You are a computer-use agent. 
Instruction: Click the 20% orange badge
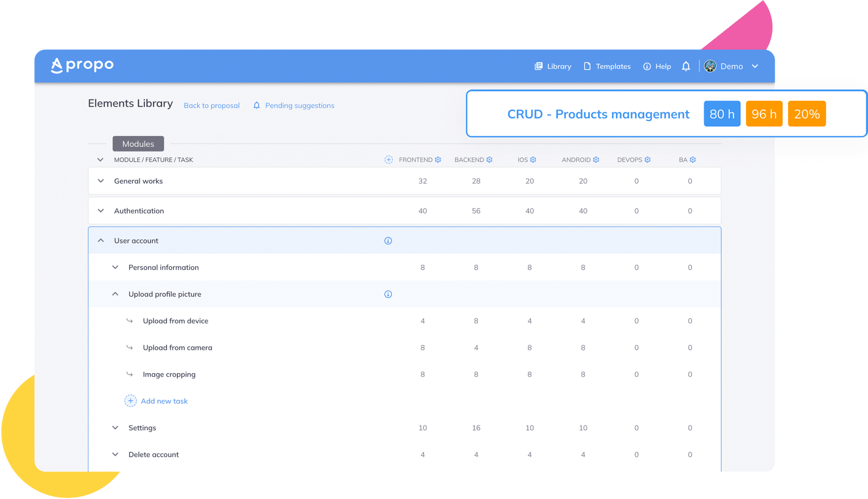coord(807,114)
